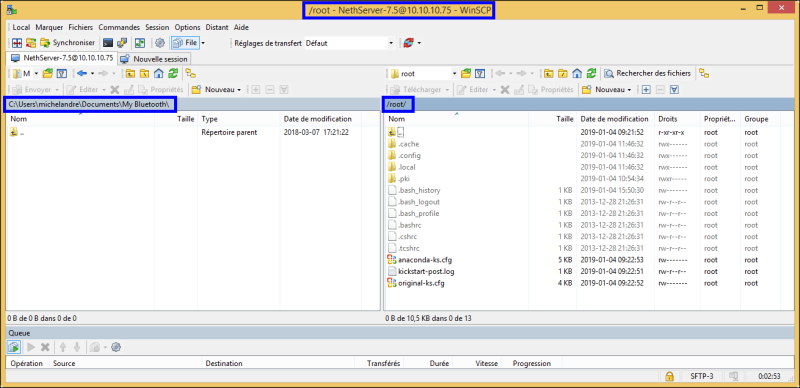
Task: Click local panel parent directory icon
Action: [x=130, y=74]
